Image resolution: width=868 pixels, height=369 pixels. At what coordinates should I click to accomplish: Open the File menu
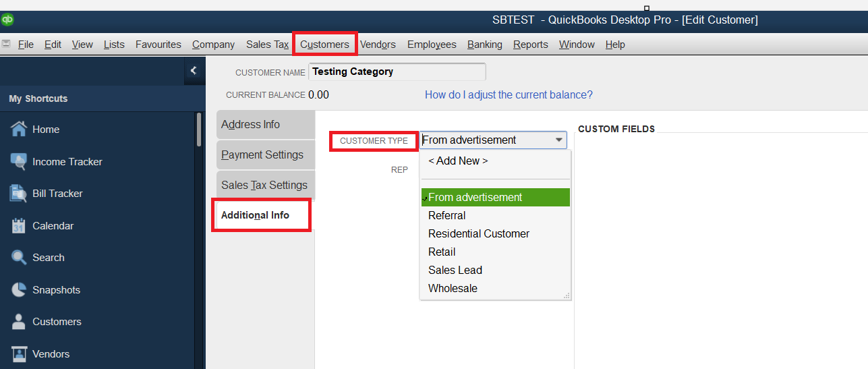26,45
